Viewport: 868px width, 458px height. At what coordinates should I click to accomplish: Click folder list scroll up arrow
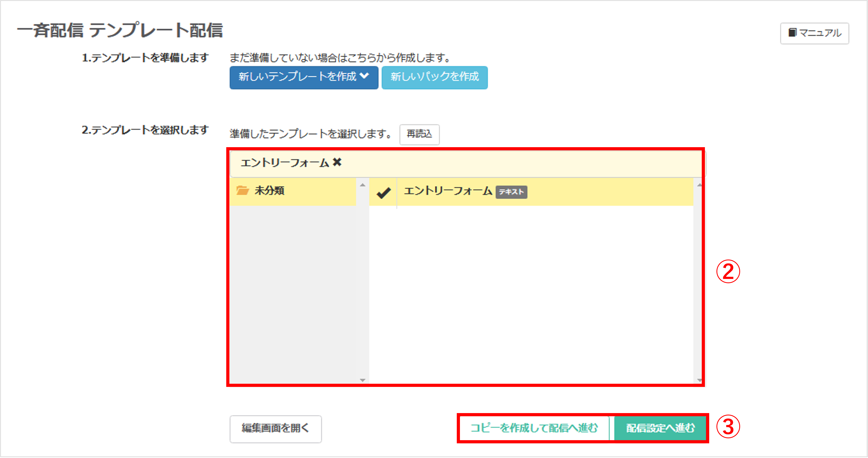tap(362, 185)
